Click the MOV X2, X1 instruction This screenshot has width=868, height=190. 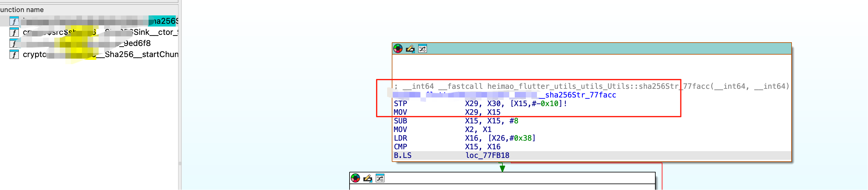(x=443, y=130)
